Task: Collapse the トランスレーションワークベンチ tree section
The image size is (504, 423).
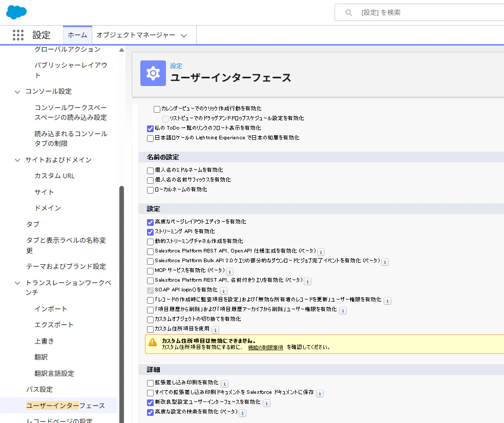Action: pos(17,283)
